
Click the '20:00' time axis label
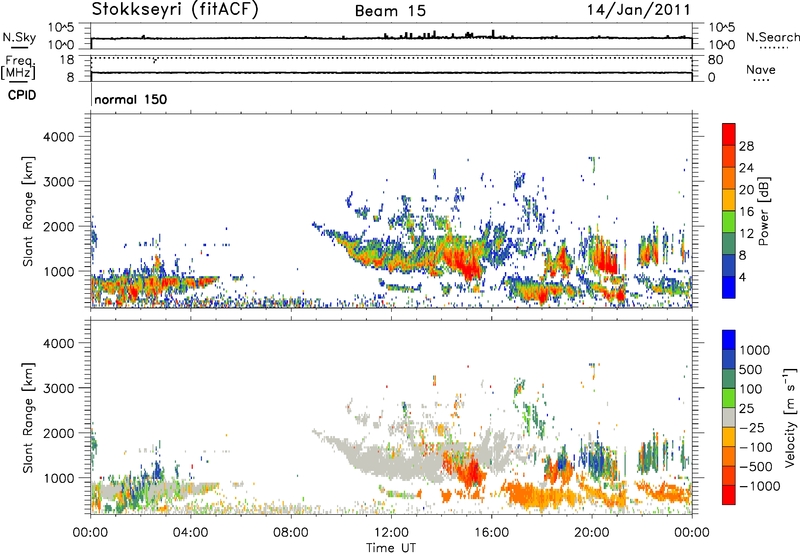pos(592,533)
